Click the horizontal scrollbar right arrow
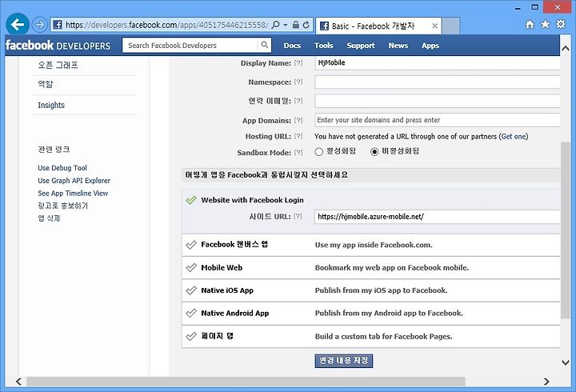Viewport: 576px width, 392px height. coord(546,382)
